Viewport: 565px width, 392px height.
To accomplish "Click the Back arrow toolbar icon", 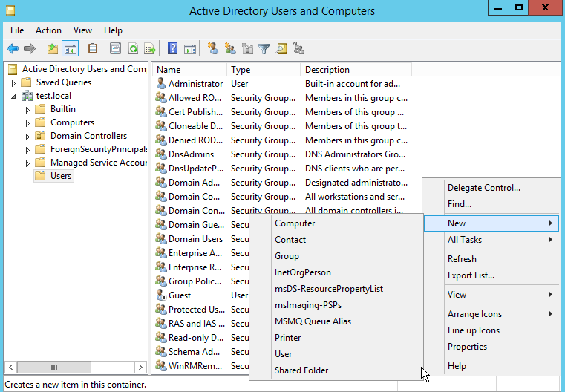I will pos(13,49).
